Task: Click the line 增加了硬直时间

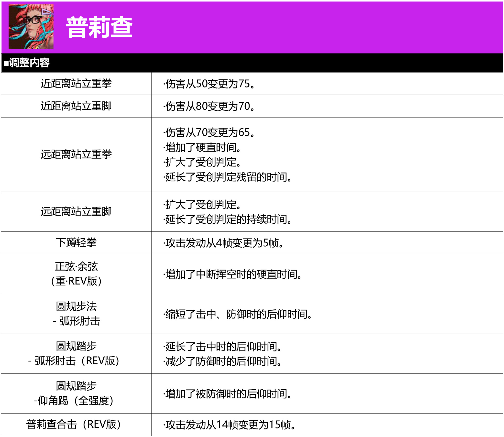Action: (x=202, y=147)
